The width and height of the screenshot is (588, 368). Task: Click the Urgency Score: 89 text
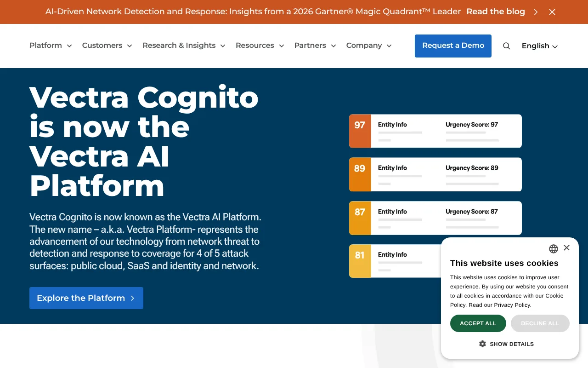click(472, 168)
